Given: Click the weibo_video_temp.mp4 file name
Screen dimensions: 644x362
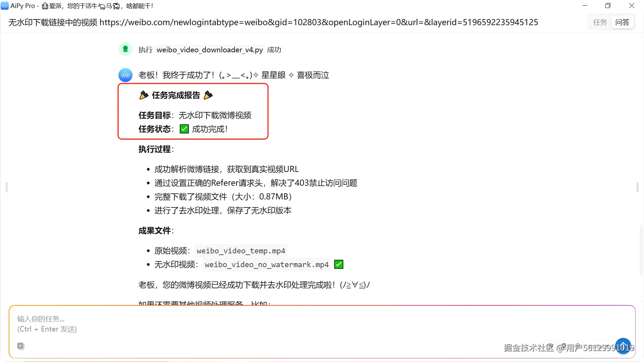Looking at the screenshot, I should (241, 251).
